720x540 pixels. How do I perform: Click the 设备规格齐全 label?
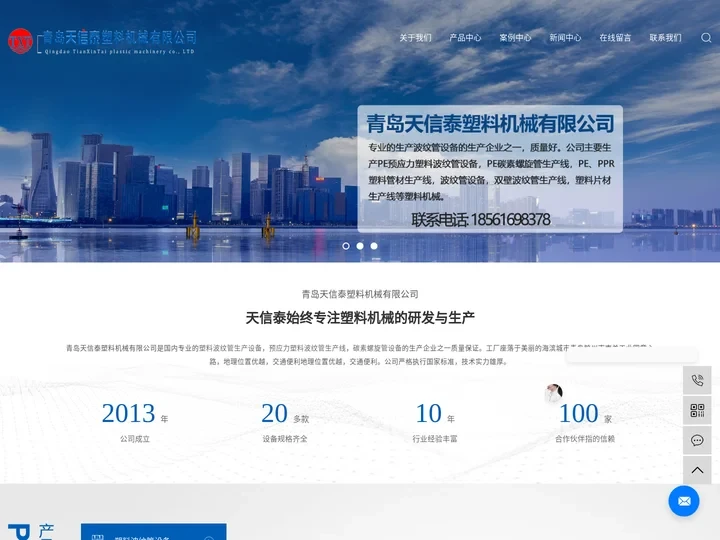(285, 439)
